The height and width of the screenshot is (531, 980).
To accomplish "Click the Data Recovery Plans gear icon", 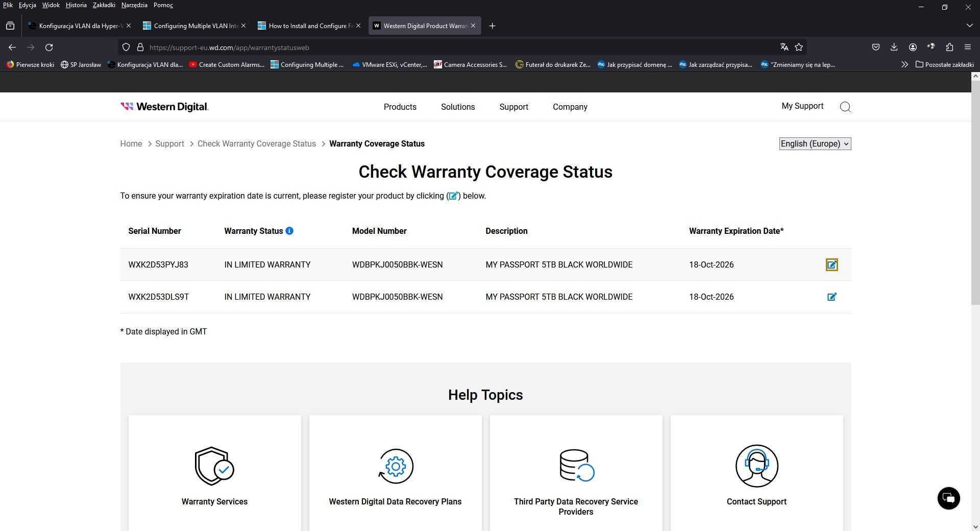I will pos(396,466).
